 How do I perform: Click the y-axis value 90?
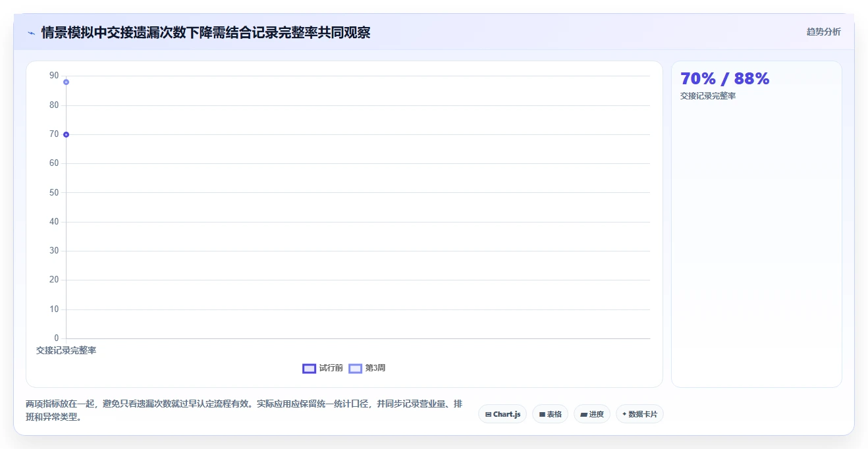tap(54, 76)
